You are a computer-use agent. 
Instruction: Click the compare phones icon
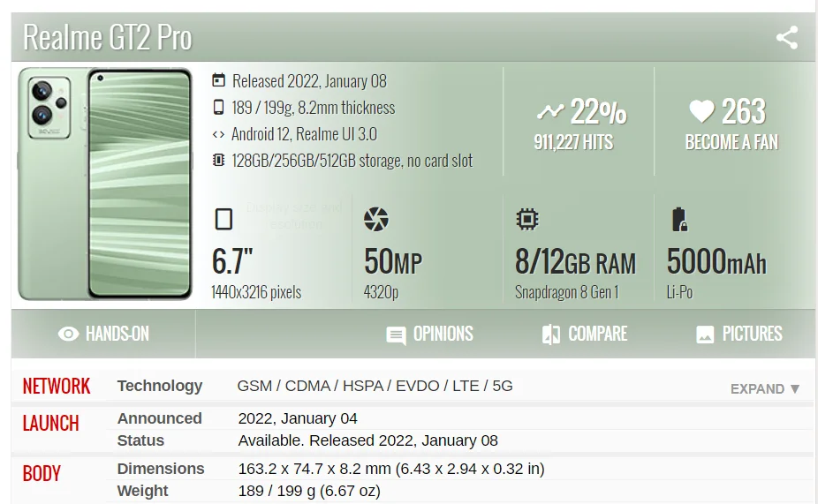point(551,335)
